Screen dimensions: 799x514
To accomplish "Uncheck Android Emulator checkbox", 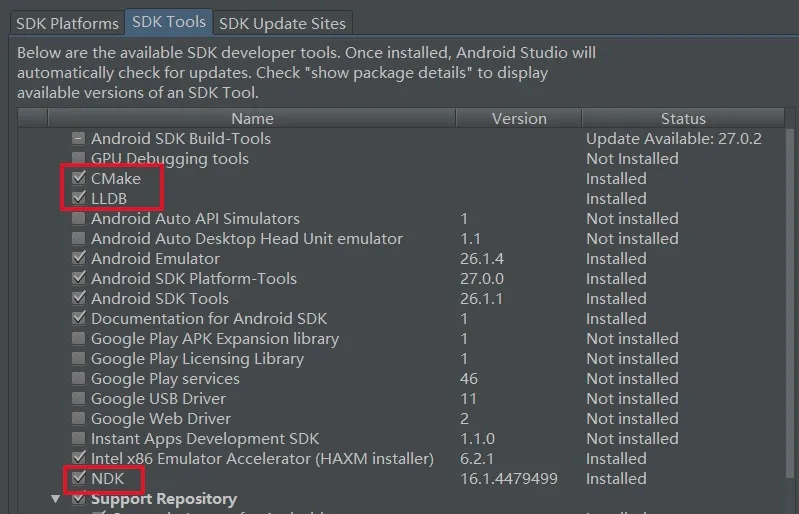I will click(79, 259).
